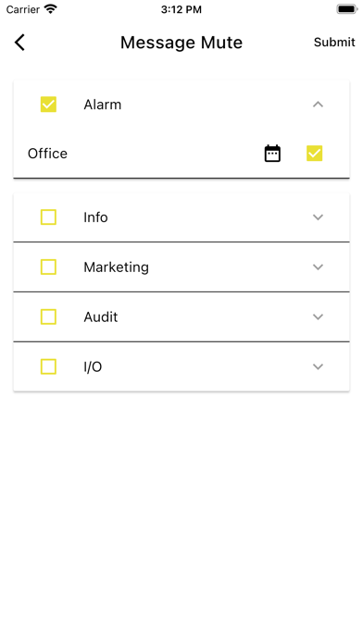Tap the Wi-Fi status icon
Image resolution: width=363 pixels, height=644 pixels.
51,9
